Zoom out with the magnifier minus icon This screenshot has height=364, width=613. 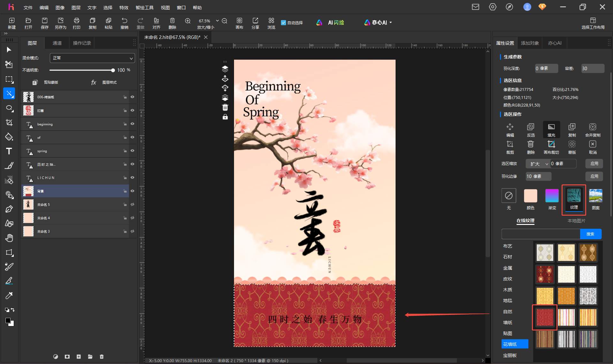pos(224,21)
